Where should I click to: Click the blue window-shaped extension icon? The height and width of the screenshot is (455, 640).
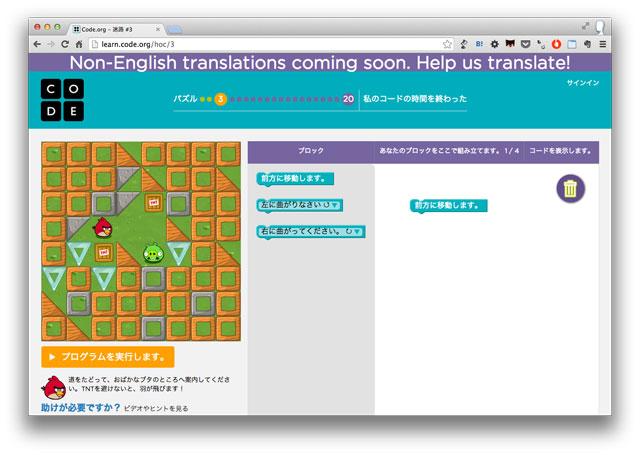(572, 44)
